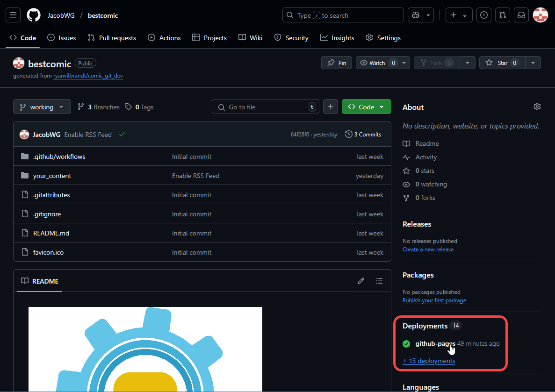Open Copilot chat icon
Image resolution: width=555 pixels, height=392 pixels.
[x=415, y=15]
